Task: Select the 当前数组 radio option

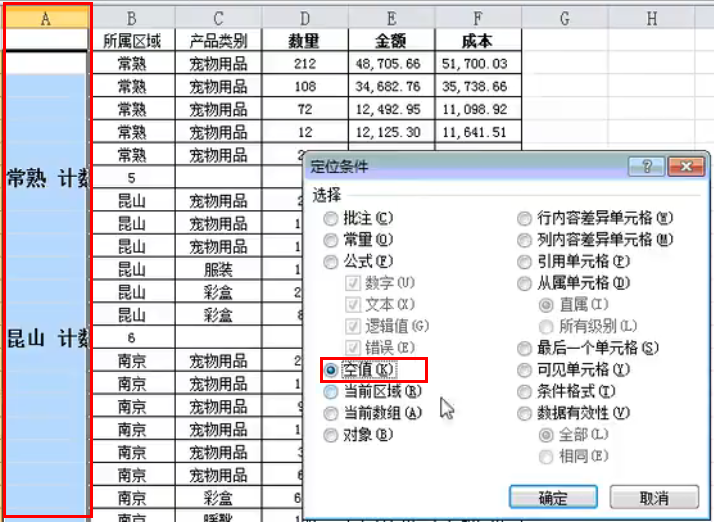Action: tap(331, 413)
